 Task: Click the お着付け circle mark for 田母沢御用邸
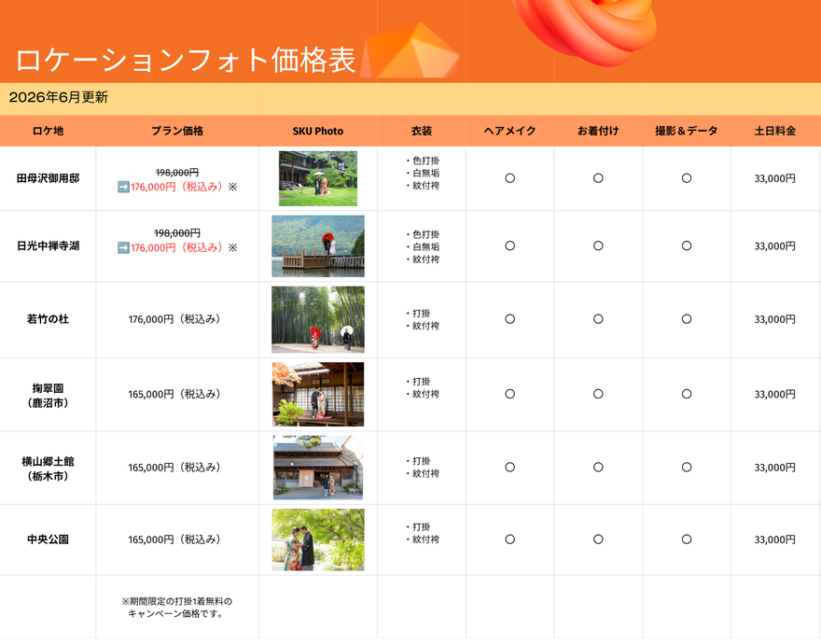(x=598, y=178)
